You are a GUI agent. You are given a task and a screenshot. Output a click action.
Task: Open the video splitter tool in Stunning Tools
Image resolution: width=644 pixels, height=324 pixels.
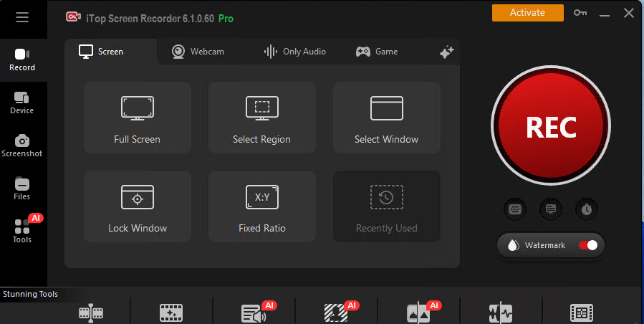91,313
